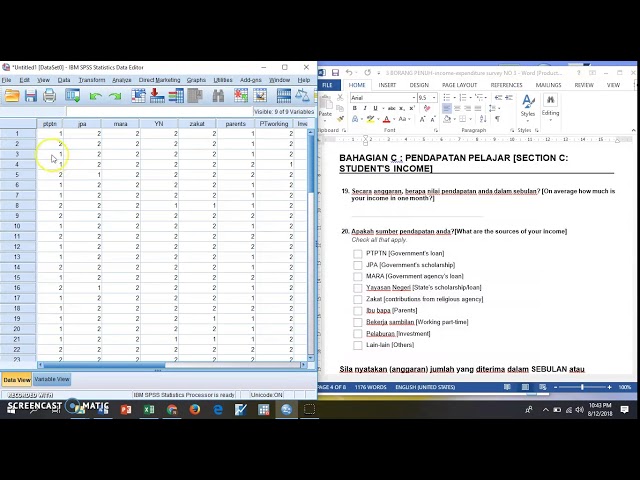Open the SPSS Transform menu
This screenshot has width=640, height=480.
point(92,80)
